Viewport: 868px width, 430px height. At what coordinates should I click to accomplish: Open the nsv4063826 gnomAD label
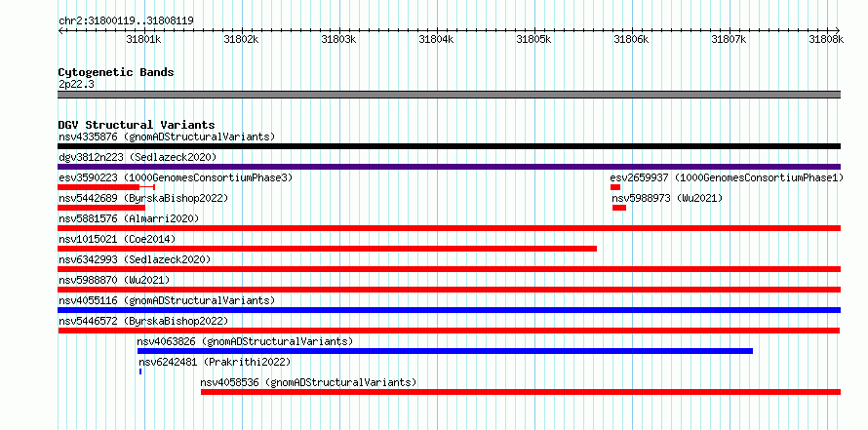click(245, 341)
